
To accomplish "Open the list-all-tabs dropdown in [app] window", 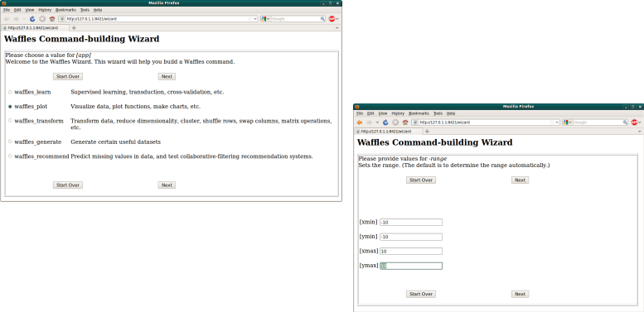I will 337,28.
